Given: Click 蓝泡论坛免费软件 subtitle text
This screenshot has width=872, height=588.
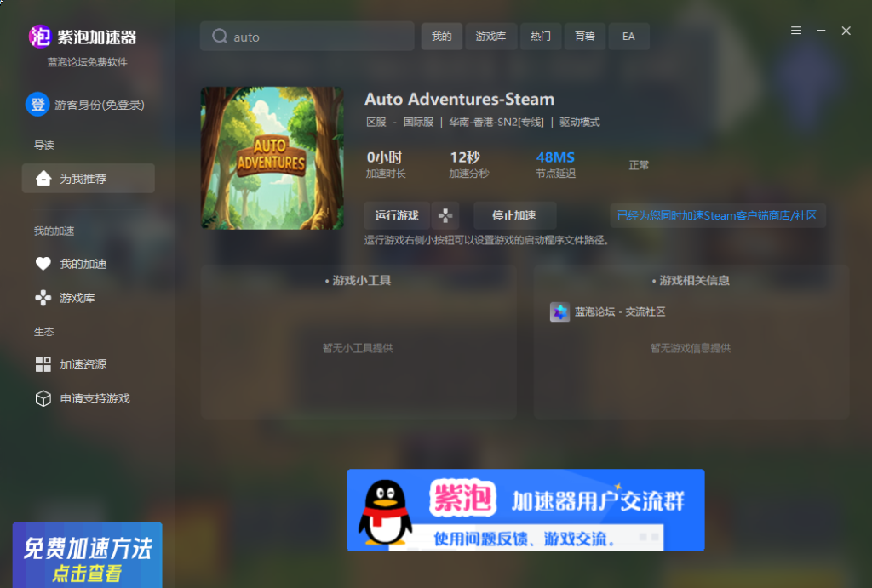Looking at the screenshot, I should (88, 62).
